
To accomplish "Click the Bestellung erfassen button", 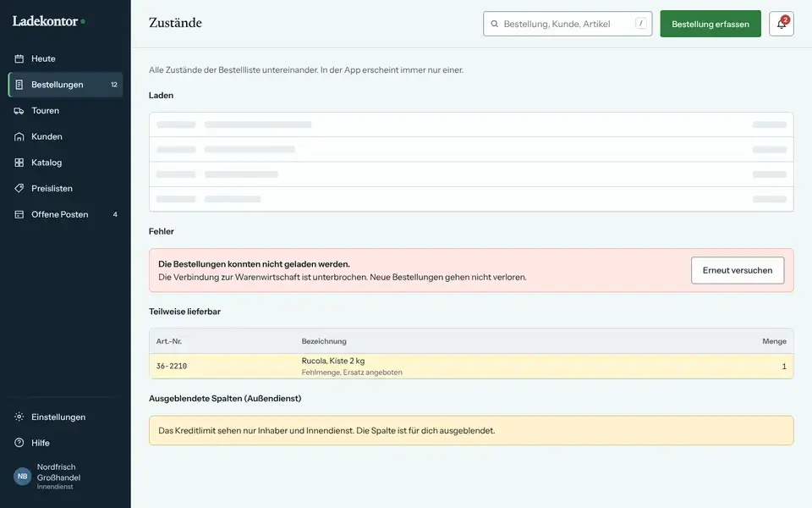I will pyautogui.click(x=710, y=24).
